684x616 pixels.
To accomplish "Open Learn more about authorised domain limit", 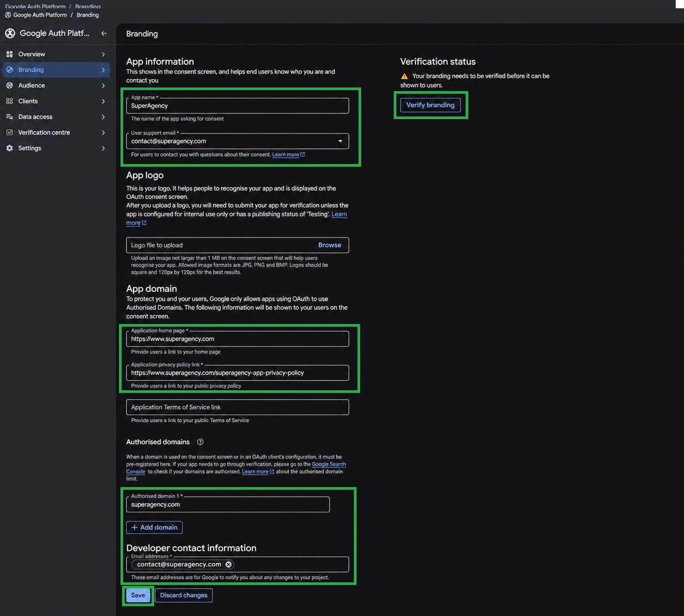I will coord(258,472).
